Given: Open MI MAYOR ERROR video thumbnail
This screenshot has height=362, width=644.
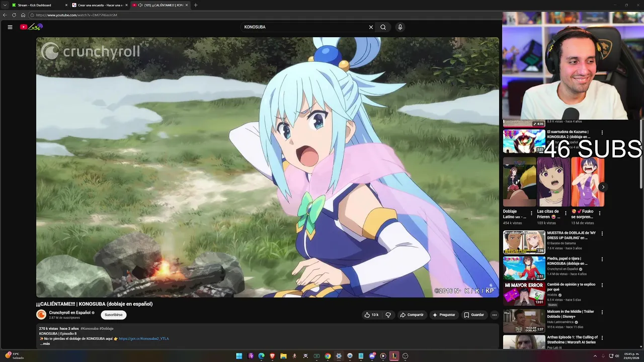Looking at the screenshot, I should point(524,294).
